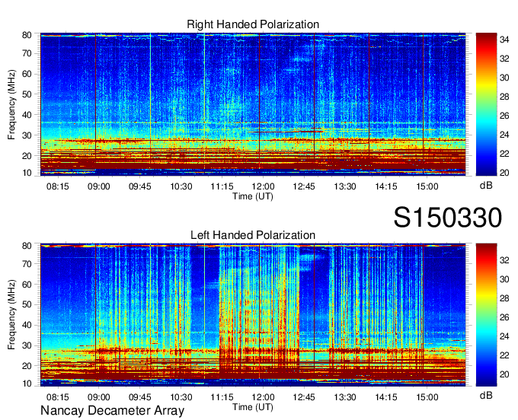Click 13:30 time tick under Left Handed plot

click(345, 397)
